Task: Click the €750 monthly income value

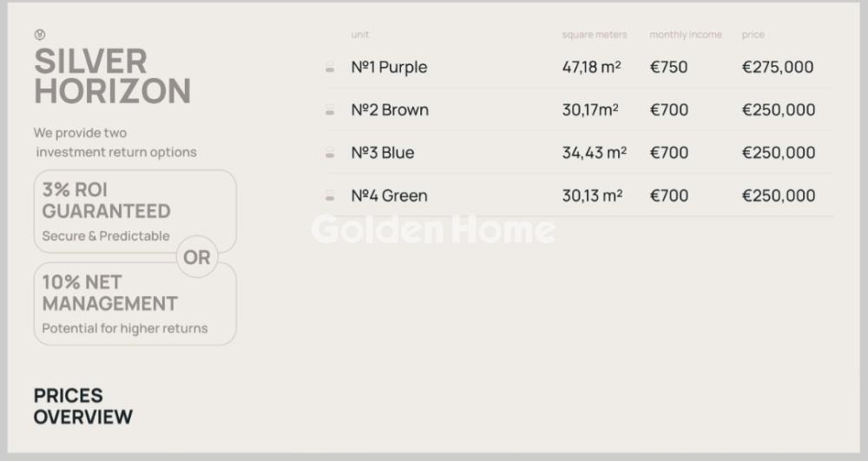Action: [668, 67]
